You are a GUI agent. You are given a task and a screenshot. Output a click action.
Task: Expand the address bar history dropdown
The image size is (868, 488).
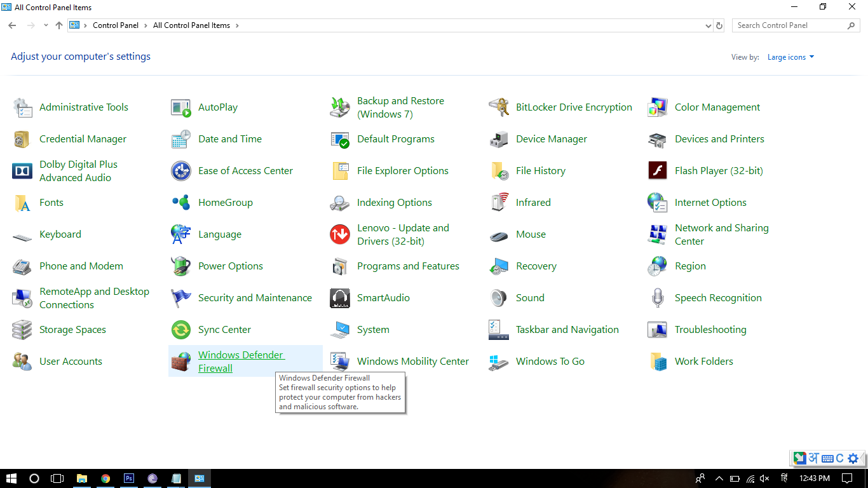[x=709, y=26]
